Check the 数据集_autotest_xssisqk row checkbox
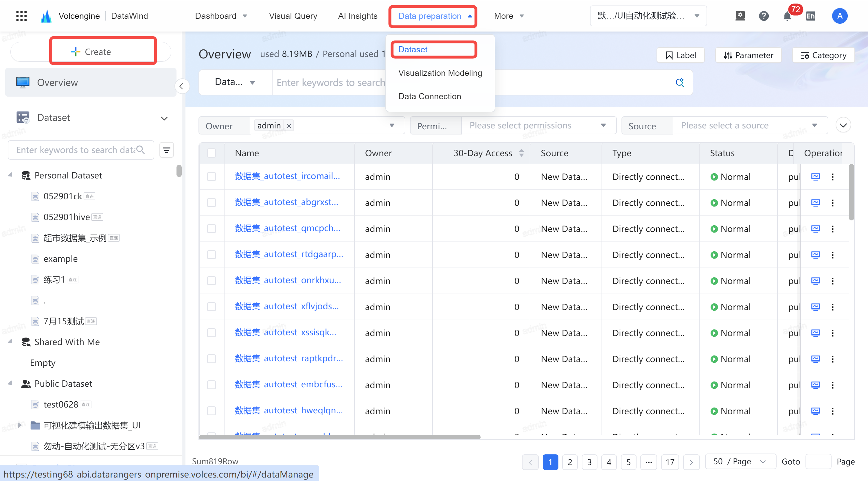This screenshot has height=481, width=868. pyautogui.click(x=211, y=333)
